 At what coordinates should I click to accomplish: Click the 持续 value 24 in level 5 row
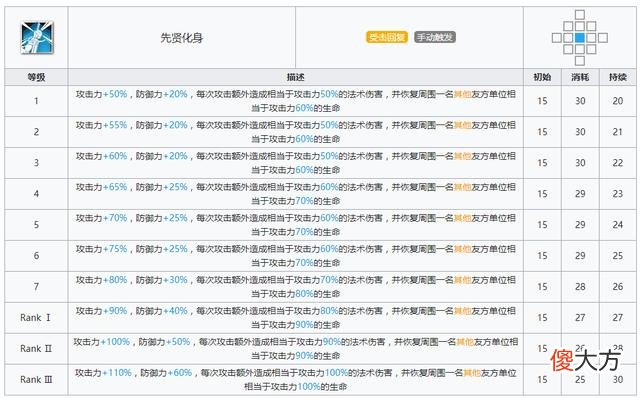[618, 225]
